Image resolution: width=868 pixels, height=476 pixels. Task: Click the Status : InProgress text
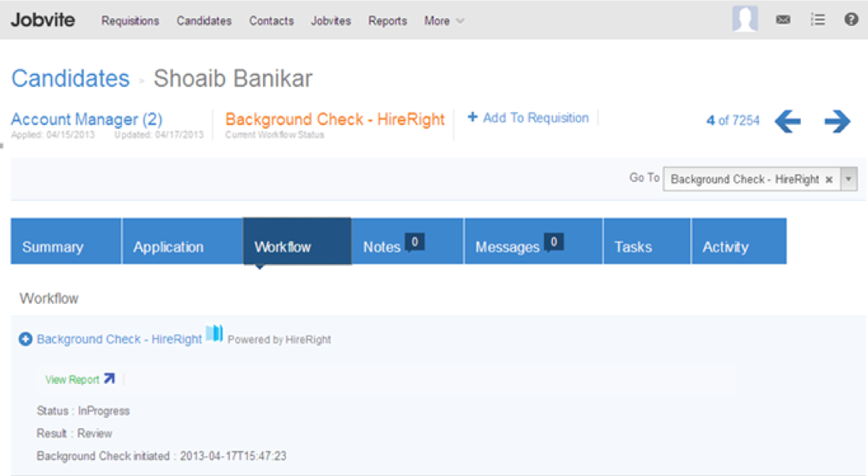tap(83, 411)
